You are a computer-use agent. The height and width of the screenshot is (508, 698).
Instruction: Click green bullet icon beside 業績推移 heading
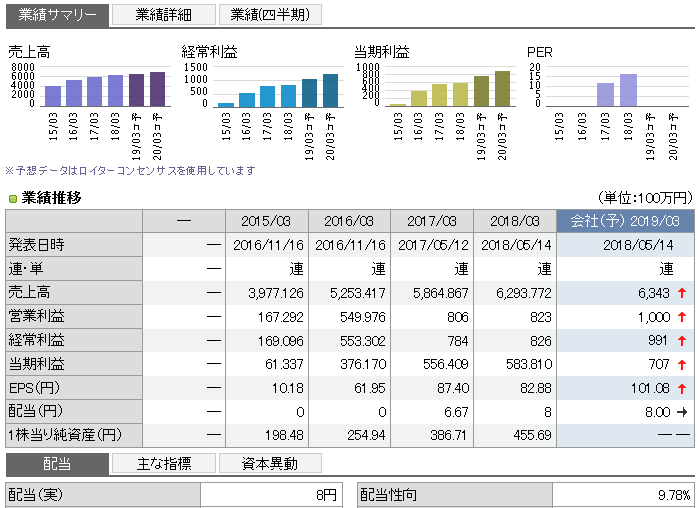point(12,198)
